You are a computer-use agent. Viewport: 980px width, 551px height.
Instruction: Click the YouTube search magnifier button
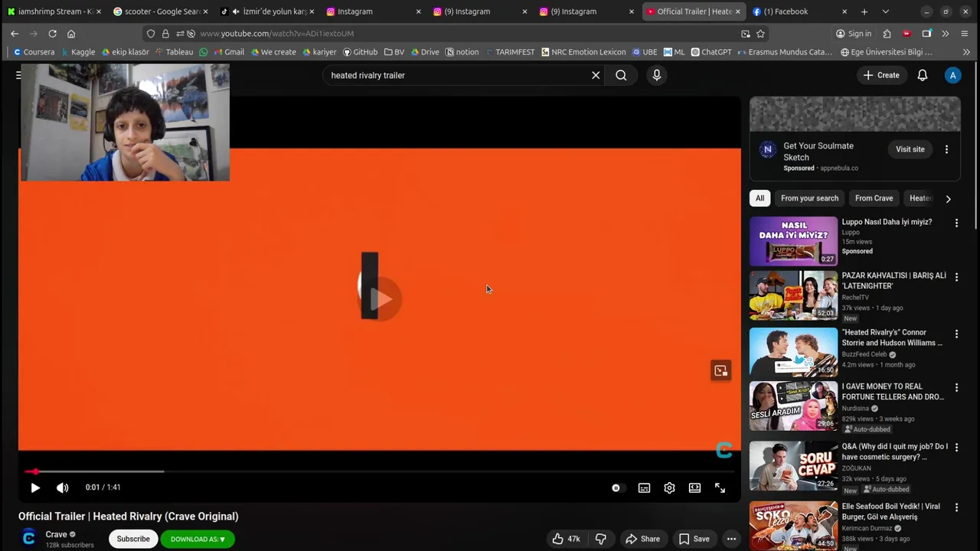[621, 75]
